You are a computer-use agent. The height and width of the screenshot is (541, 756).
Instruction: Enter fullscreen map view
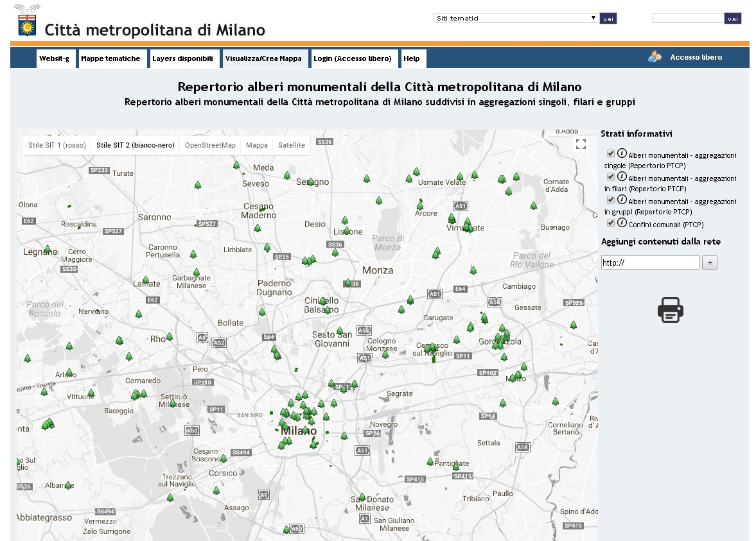[x=581, y=144]
